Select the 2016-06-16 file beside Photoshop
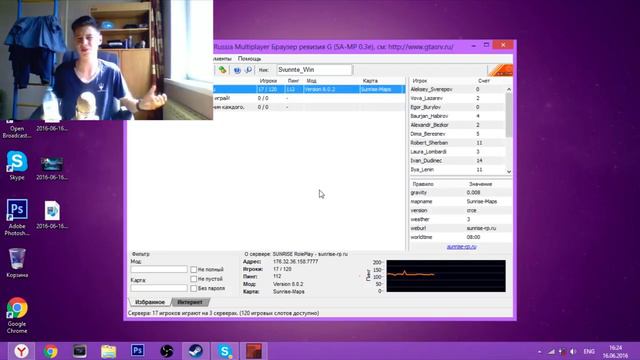The image size is (640, 360). (52, 215)
